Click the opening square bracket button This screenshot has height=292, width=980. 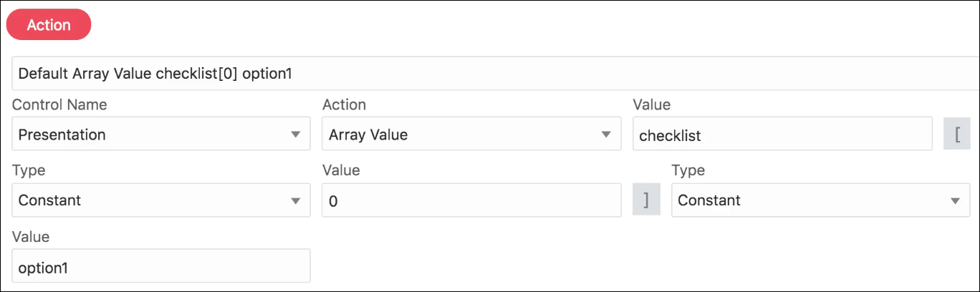957,135
